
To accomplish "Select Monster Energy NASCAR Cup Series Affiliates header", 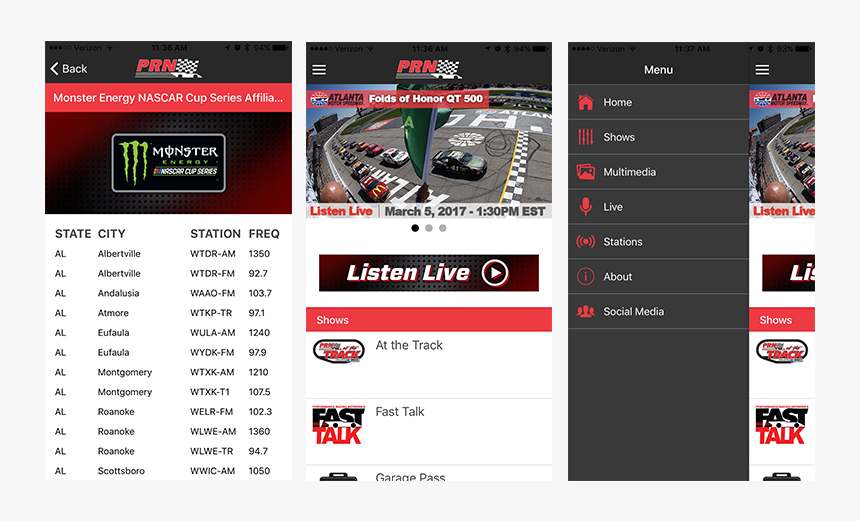I will pos(168,98).
